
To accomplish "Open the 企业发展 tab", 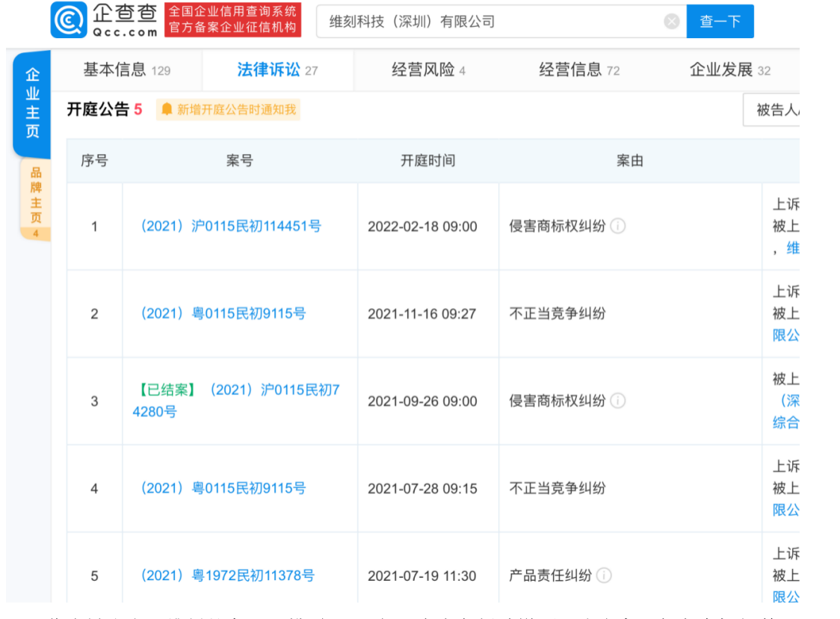I will click(x=729, y=70).
